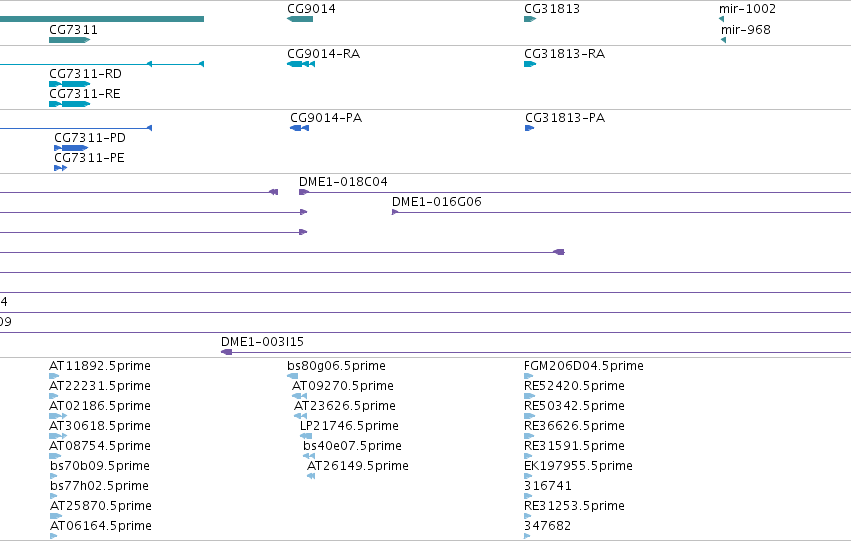Click the 316741 feature label
Image resolution: width=851 pixels, height=541 pixels.
548,486
